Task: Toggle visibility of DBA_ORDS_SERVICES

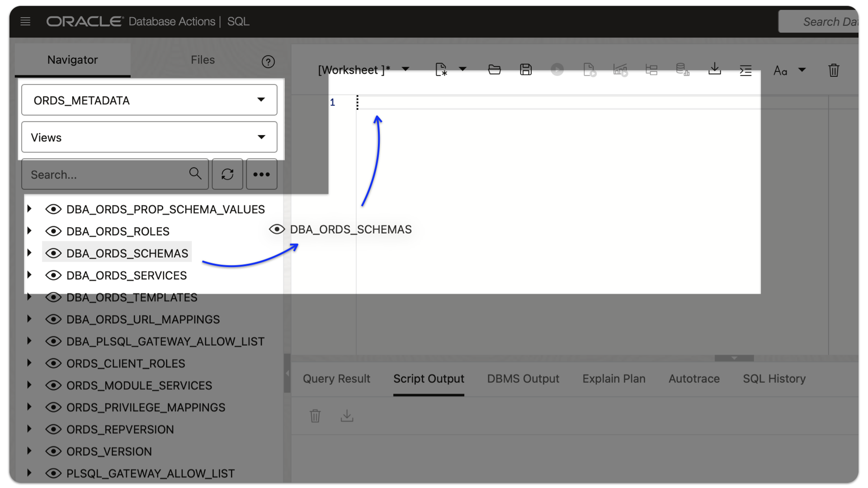Action: pos(53,275)
